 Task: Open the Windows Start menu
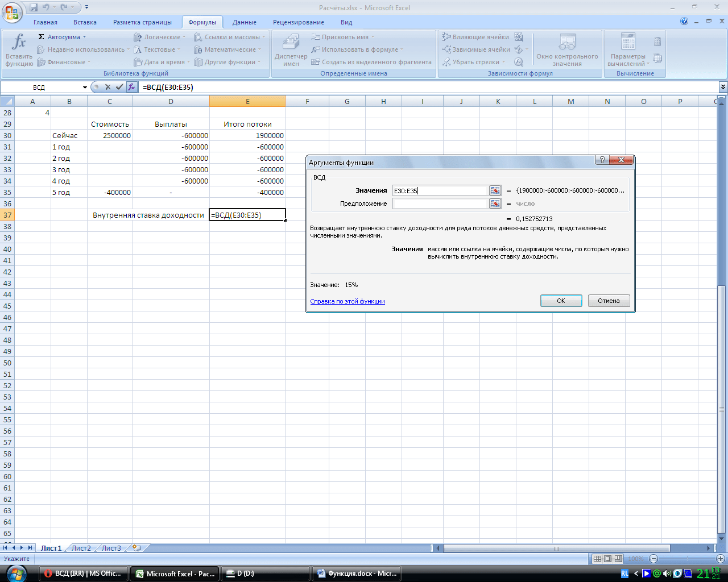15,573
